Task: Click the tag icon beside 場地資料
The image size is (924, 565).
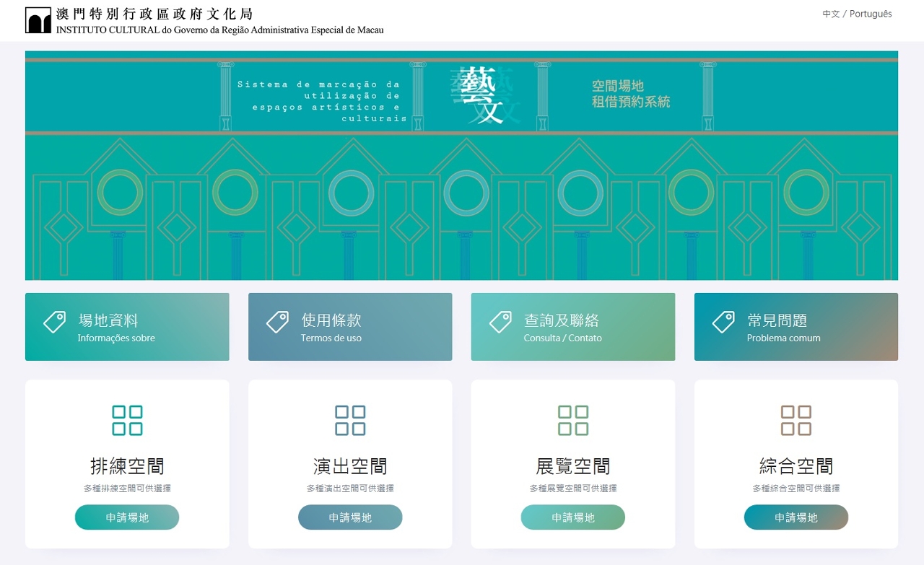Action: (54, 322)
